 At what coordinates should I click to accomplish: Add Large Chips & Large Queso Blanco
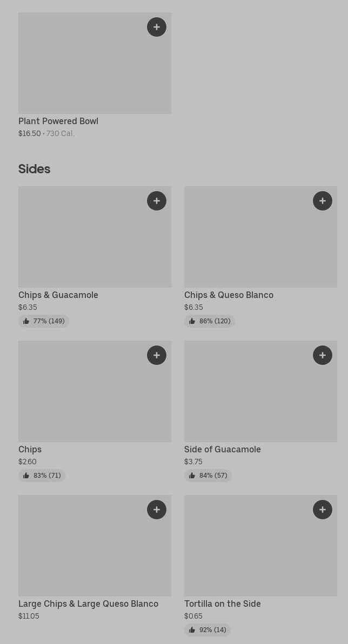coord(157,510)
